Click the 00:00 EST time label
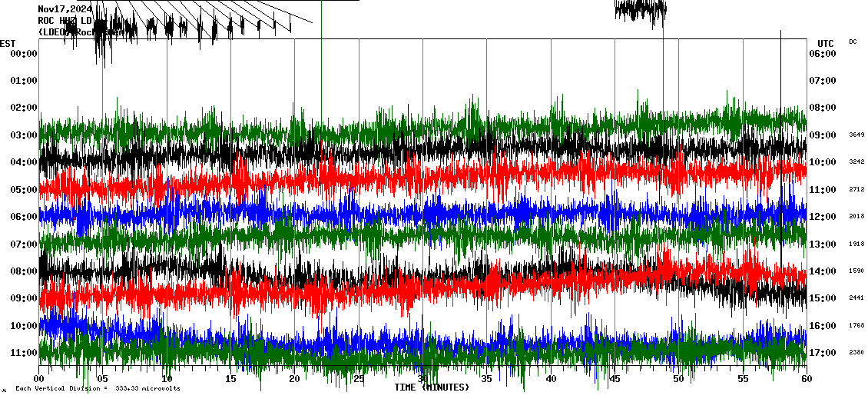Image resolution: width=868 pixels, height=399 pixels. point(24,54)
